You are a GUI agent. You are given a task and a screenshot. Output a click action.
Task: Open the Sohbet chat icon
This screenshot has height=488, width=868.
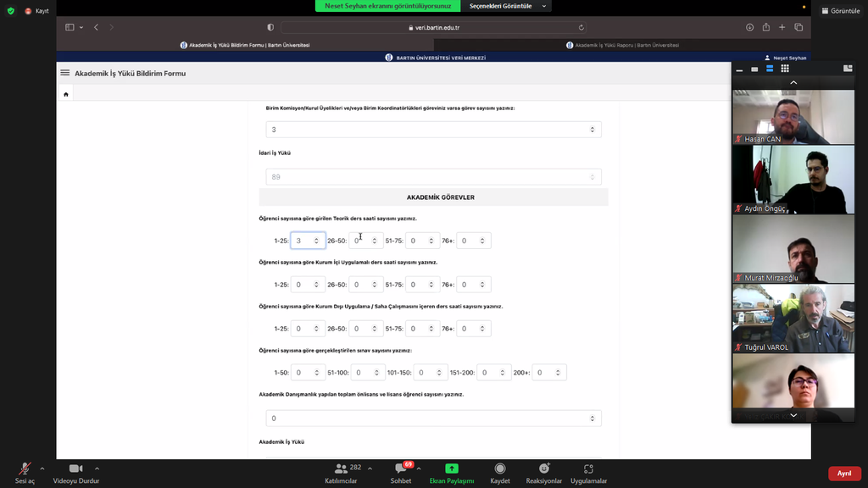coord(399,469)
